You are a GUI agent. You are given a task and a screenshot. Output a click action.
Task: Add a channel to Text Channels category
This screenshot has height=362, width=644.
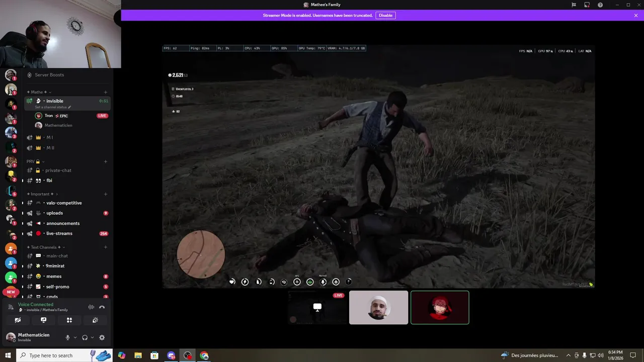(106, 247)
